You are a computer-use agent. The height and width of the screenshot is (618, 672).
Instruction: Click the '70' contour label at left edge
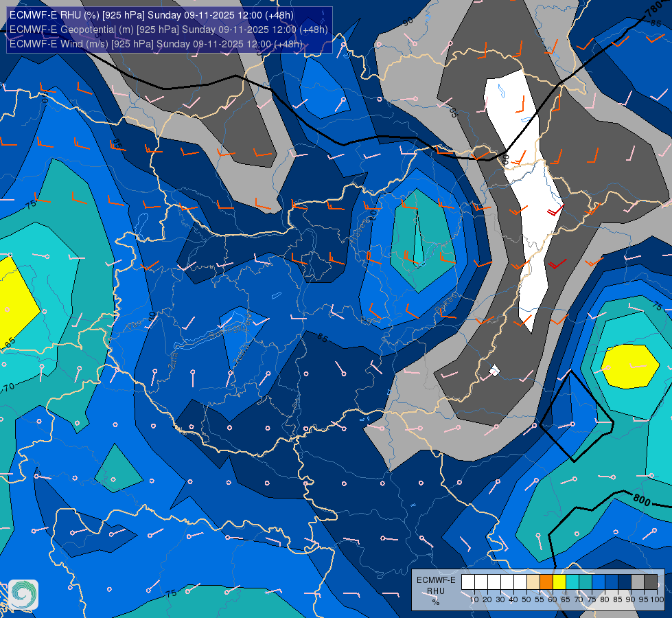click(8, 388)
